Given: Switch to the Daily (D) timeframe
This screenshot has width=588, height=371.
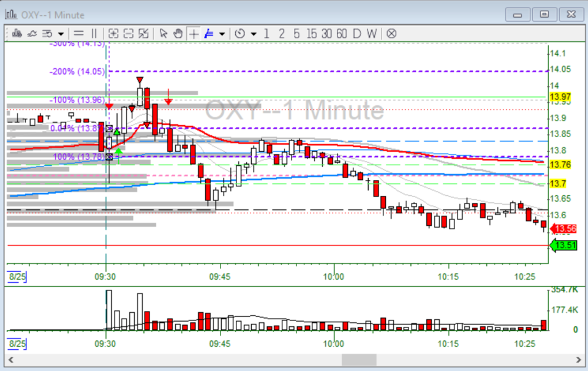Looking at the screenshot, I should (356, 34).
